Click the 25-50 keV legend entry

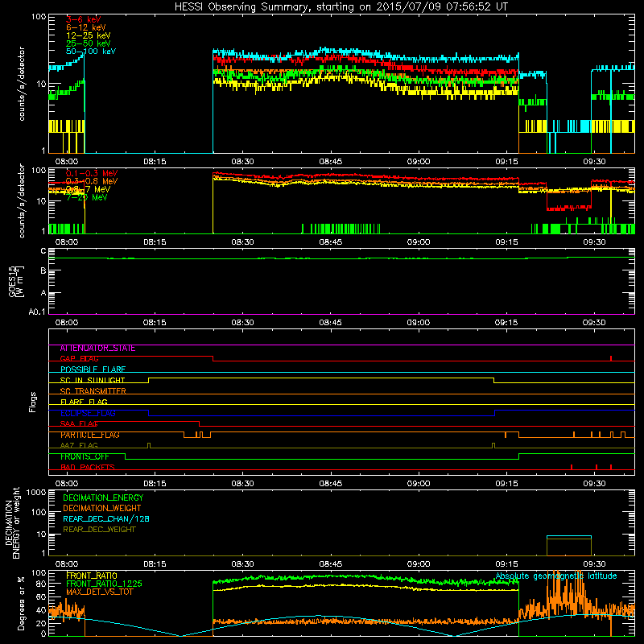(89, 43)
